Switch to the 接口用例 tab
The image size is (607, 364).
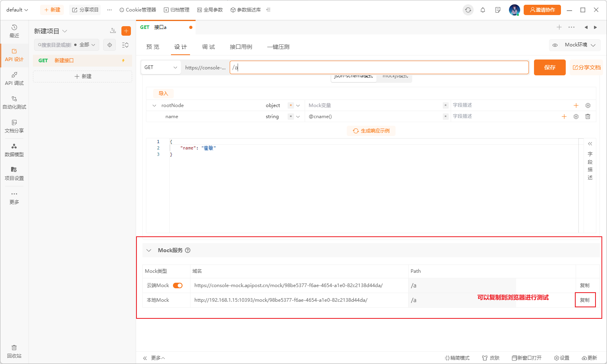point(241,47)
